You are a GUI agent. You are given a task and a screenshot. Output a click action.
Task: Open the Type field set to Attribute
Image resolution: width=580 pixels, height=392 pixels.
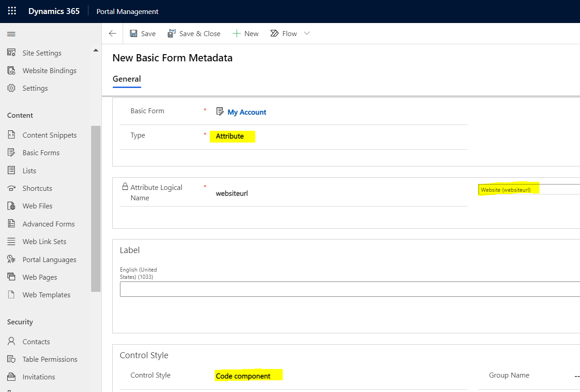click(232, 136)
